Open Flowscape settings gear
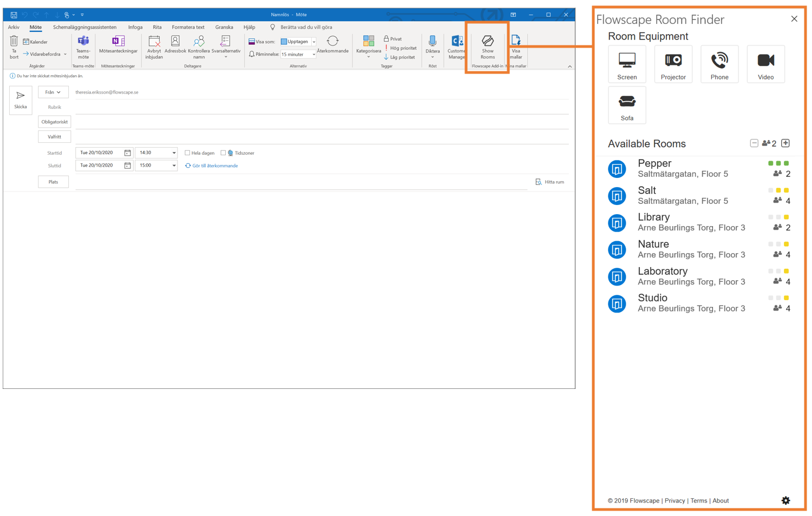 (785, 500)
